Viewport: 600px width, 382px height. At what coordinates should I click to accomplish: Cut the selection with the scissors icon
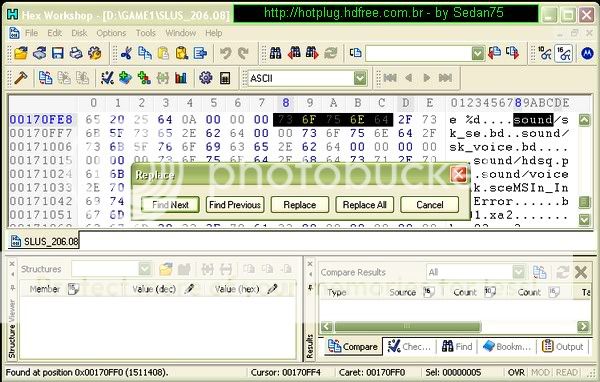(x=126, y=53)
